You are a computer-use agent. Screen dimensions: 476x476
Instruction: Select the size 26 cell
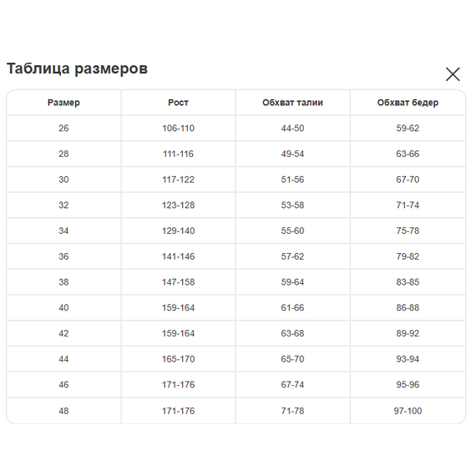coord(63,128)
